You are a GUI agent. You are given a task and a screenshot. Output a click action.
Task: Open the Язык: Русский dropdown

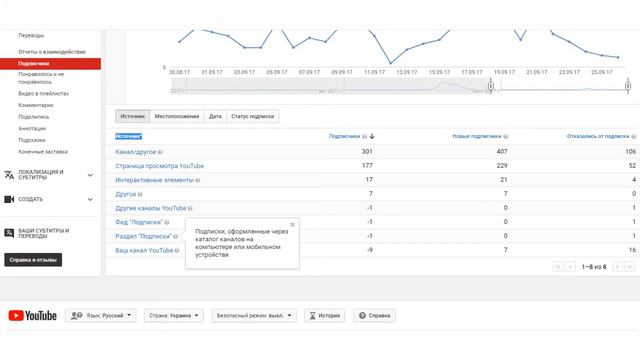pos(100,316)
